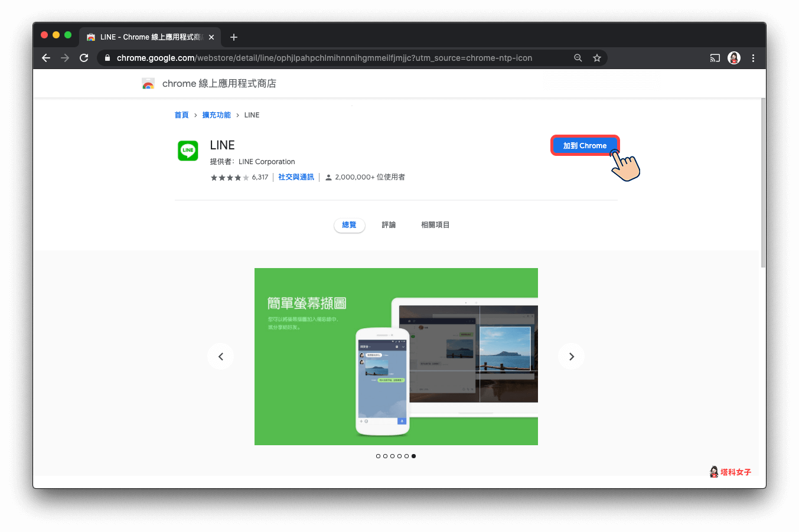Go back in the carousel with the left arrow

[x=220, y=356]
